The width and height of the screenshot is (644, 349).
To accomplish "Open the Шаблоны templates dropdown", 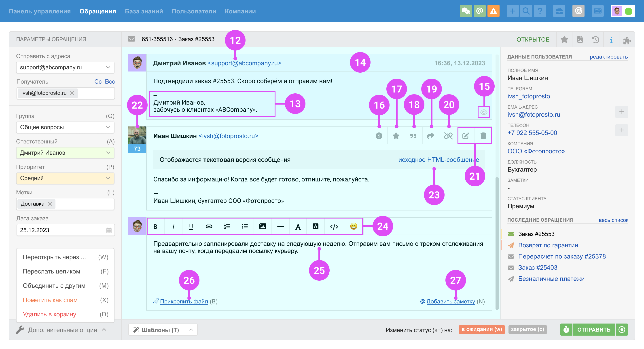I will tap(163, 330).
